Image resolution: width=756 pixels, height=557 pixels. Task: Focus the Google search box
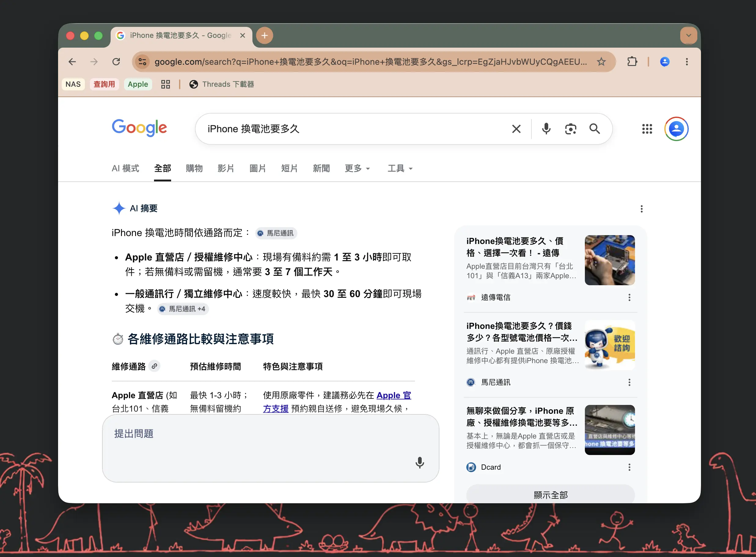point(354,129)
